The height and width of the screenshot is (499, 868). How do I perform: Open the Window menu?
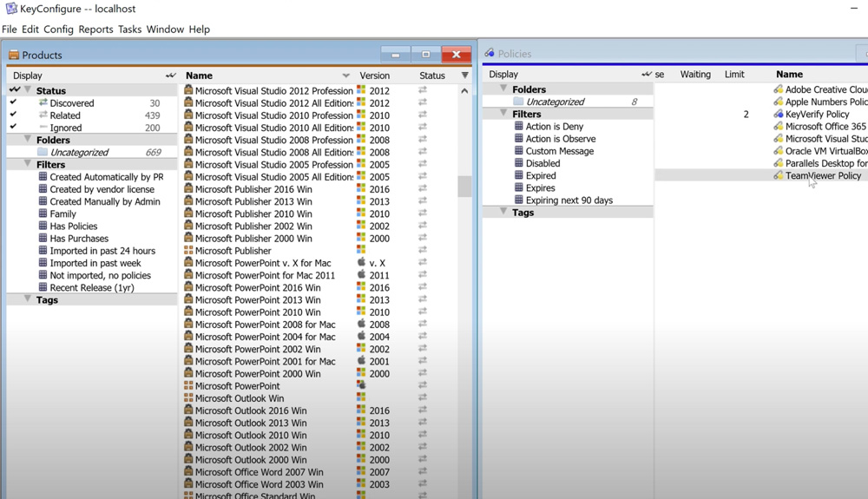click(165, 30)
